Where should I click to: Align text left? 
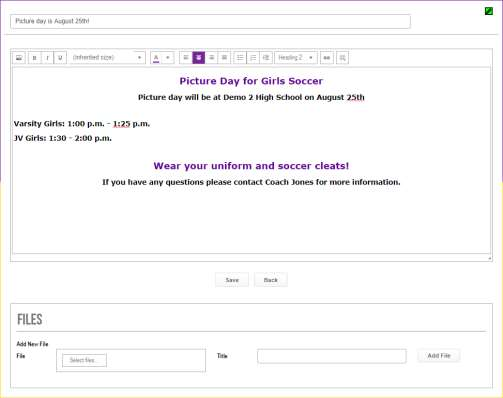point(186,58)
